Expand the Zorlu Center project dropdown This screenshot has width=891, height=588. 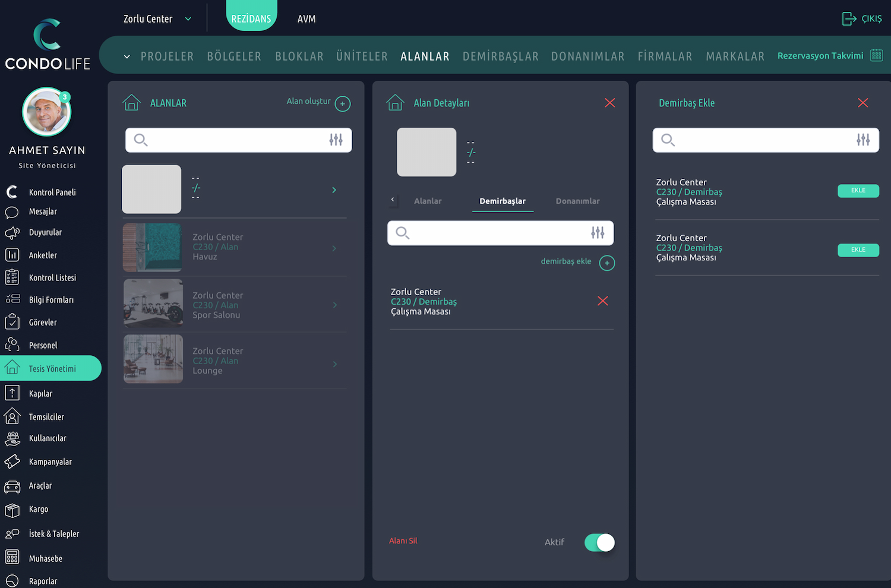click(x=188, y=19)
